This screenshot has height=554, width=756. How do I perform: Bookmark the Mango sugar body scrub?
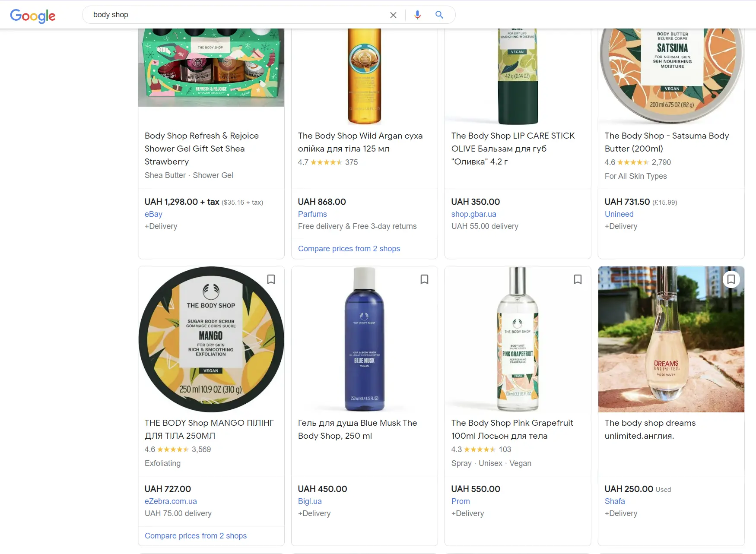click(x=271, y=279)
